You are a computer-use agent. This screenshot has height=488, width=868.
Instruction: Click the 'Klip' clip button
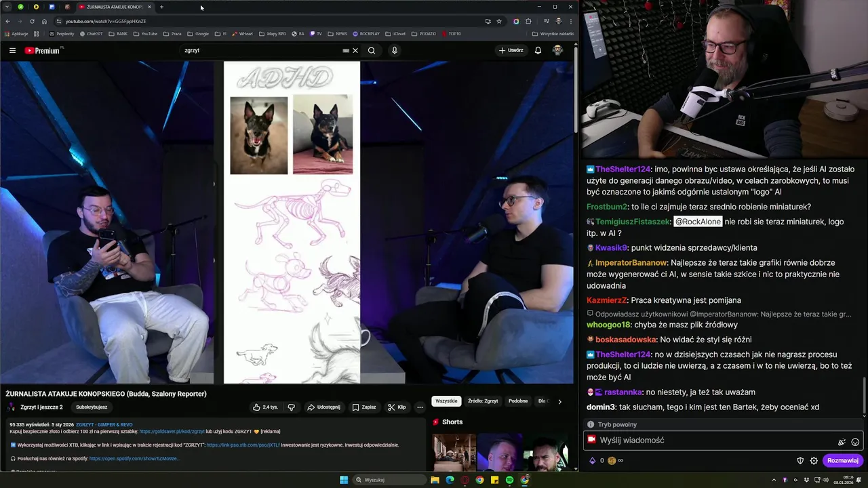point(397,407)
